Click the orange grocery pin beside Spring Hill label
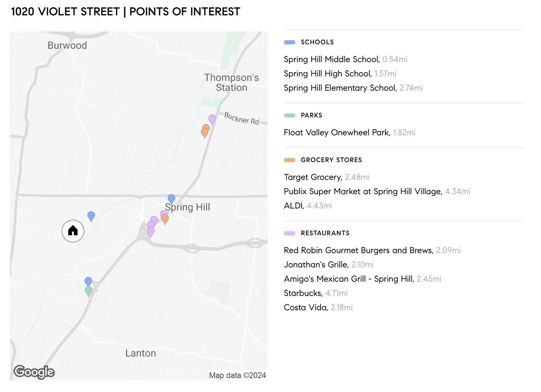Image resolution: width=541 pixels, height=392 pixels. point(165,219)
